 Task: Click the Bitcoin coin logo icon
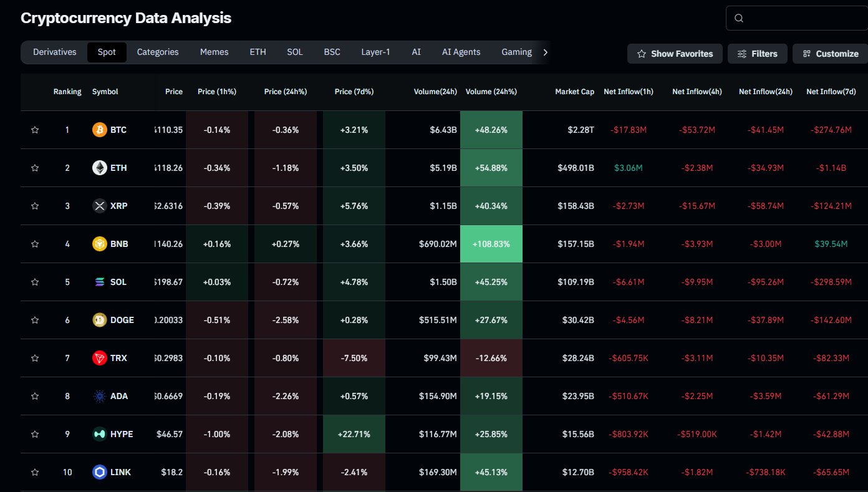pos(99,130)
